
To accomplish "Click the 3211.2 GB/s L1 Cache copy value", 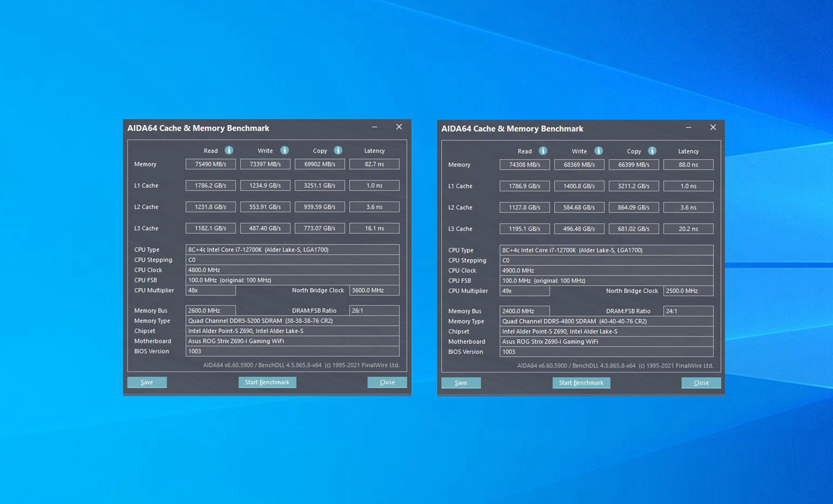I will tap(634, 186).
